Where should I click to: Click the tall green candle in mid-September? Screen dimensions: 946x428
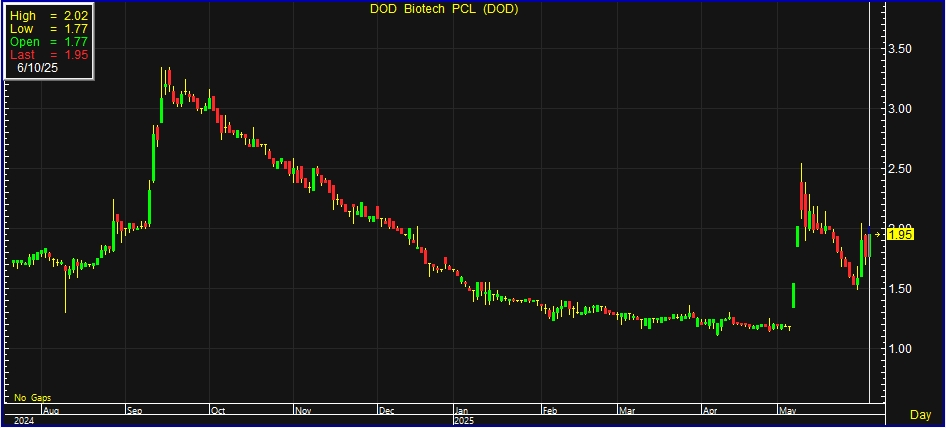pyautogui.click(x=156, y=152)
